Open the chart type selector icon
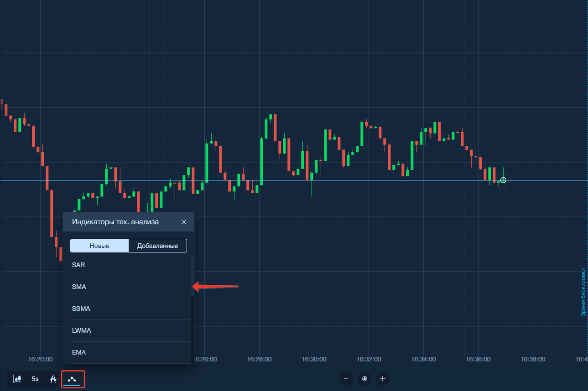 pos(17,379)
